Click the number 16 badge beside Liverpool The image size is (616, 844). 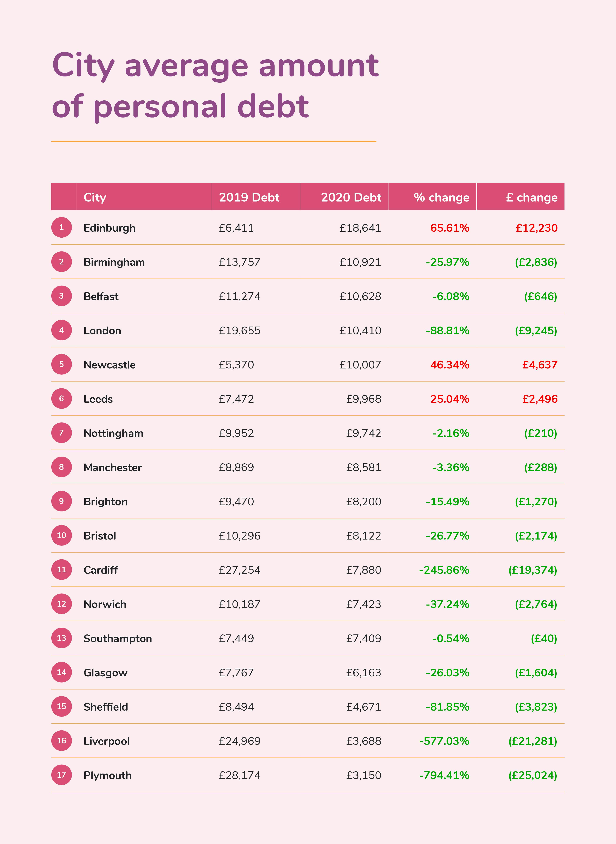pos(62,741)
